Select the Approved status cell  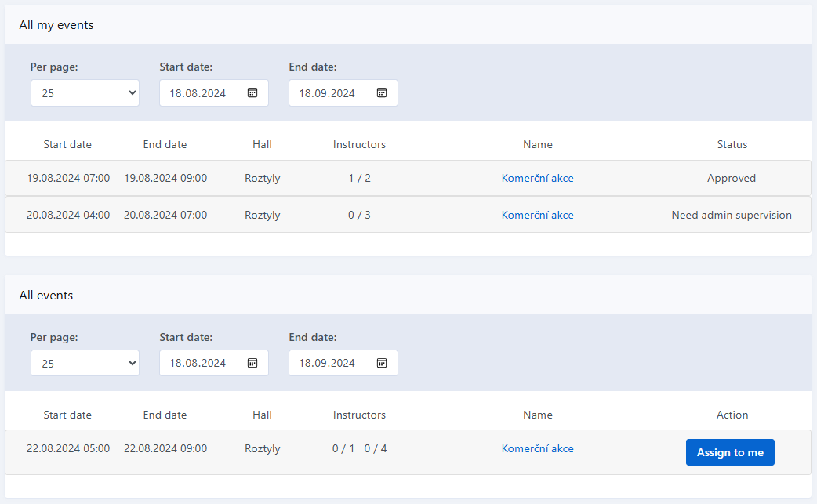coord(732,178)
